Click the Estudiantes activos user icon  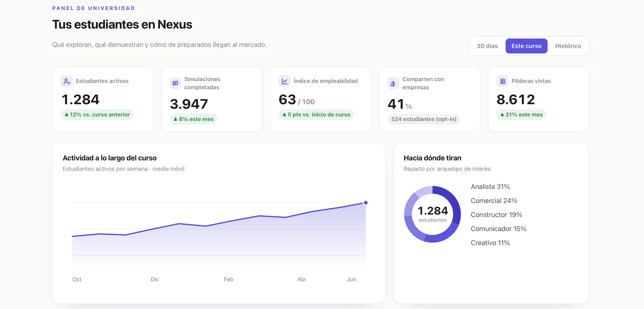click(67, 81)
